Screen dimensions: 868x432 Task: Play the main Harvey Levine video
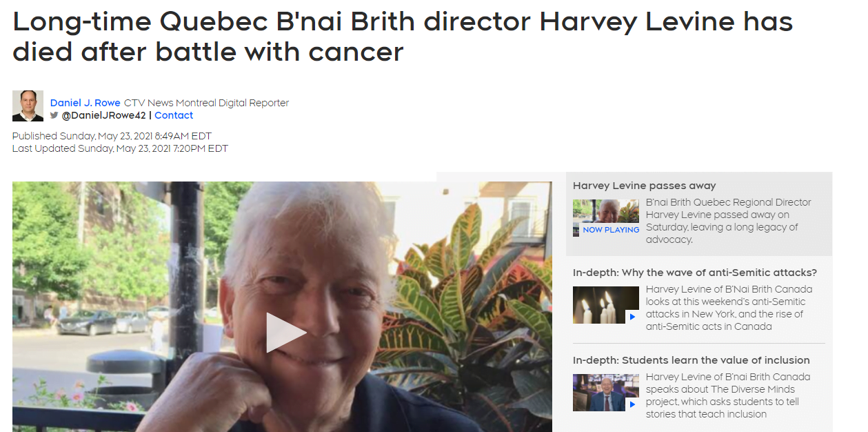286,333
